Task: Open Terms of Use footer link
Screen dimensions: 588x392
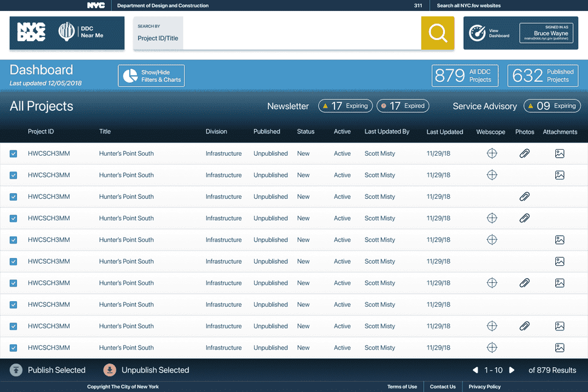Action: click(x=402, y=387)
